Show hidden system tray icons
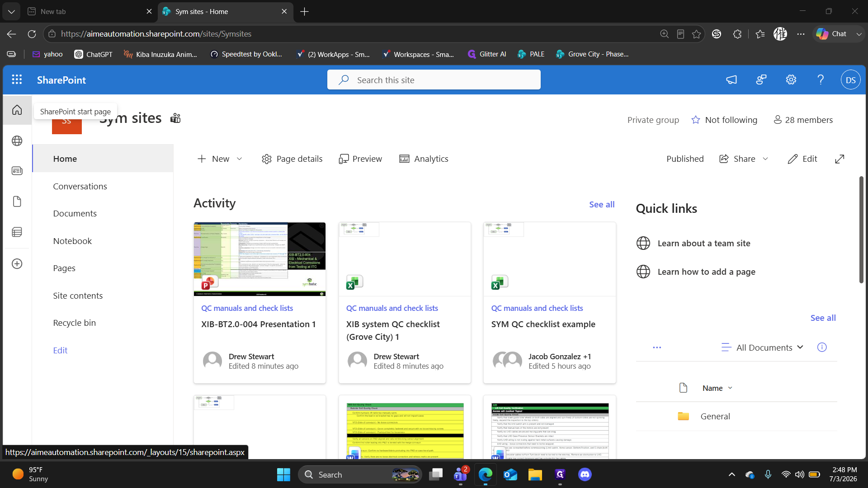 [x=731, y=474]
